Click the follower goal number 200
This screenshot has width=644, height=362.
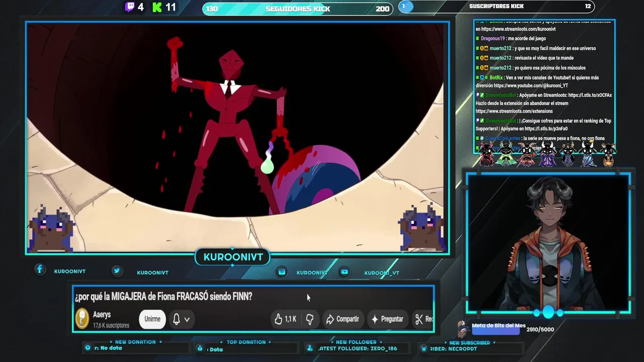[x=382, y=9]
